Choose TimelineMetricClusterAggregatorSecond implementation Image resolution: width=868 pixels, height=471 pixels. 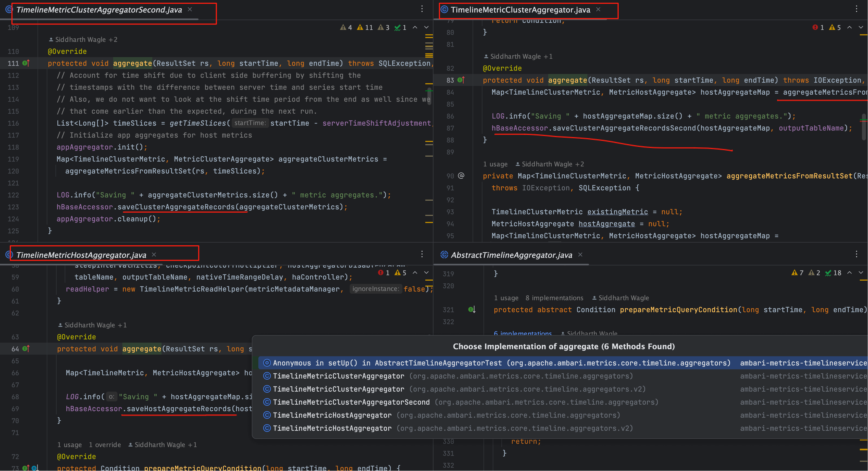[563, 402]
